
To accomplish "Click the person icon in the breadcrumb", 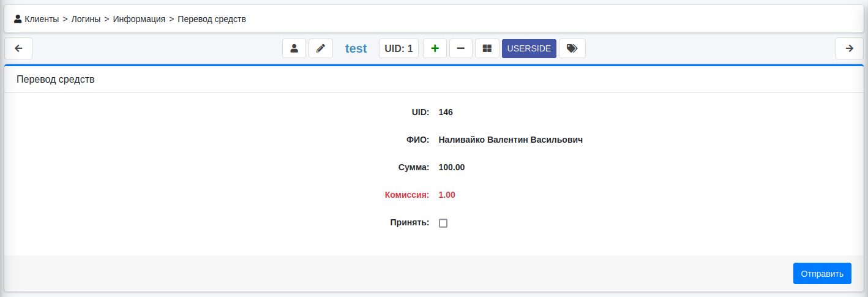I will 18,19.
